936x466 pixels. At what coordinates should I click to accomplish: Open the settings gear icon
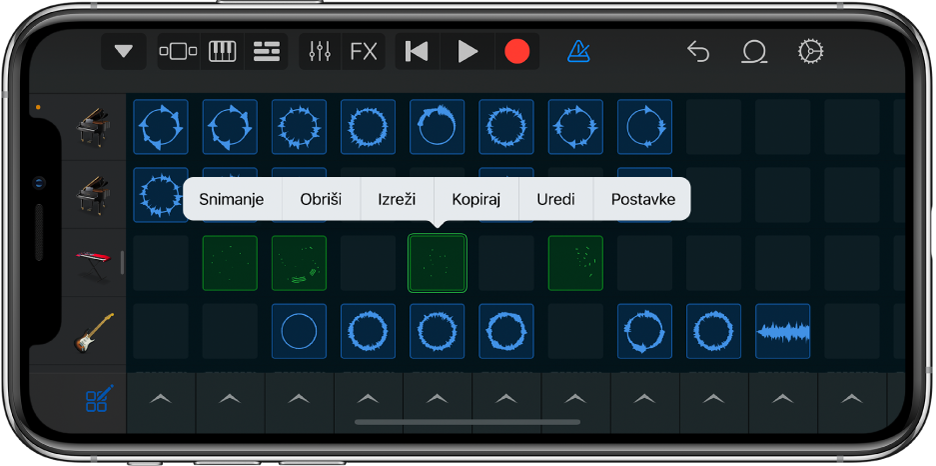pyautogui.click(x=810, y=52)
